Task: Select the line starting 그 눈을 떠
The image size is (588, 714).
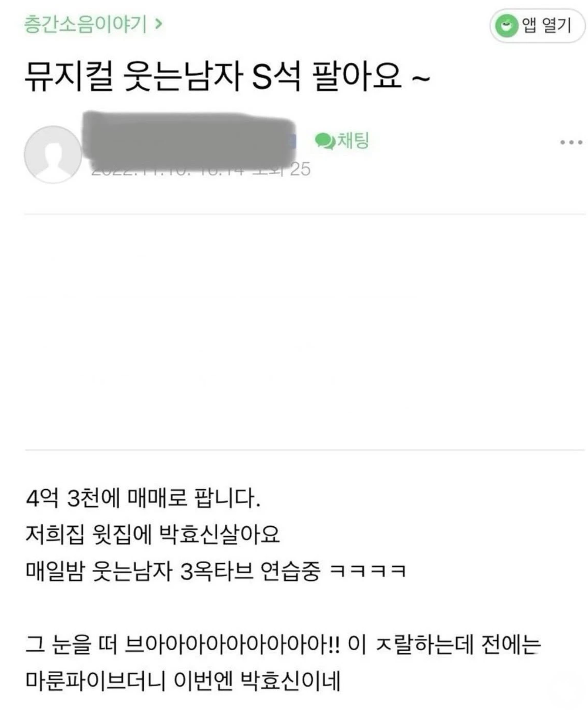Action: (283, 644)
